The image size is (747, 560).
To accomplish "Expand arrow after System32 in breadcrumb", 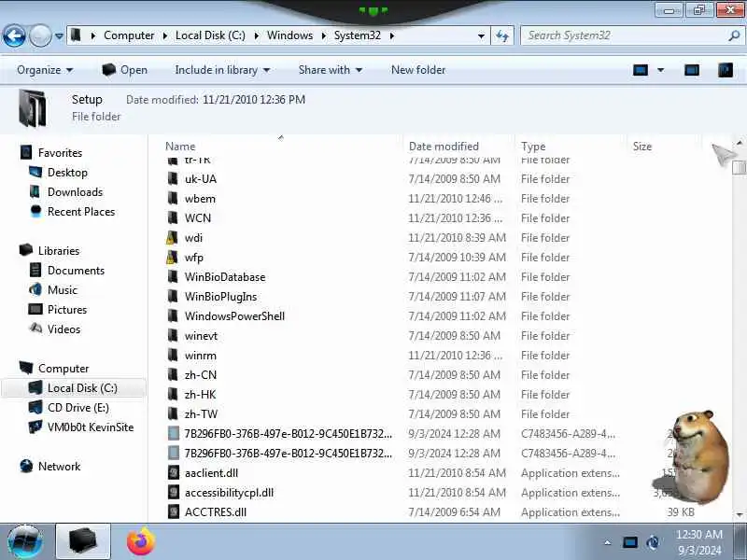I will (391, 35).
